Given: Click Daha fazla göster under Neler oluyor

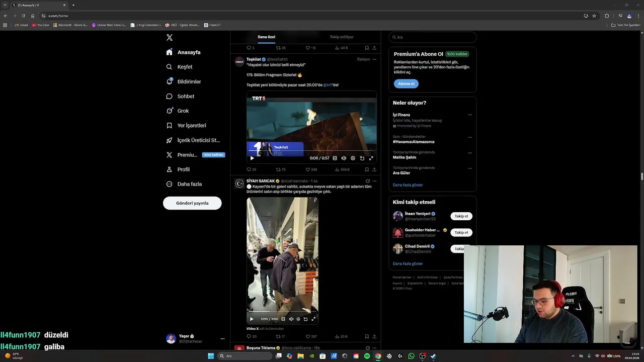Looking at the screenshot, I should 408,185.
